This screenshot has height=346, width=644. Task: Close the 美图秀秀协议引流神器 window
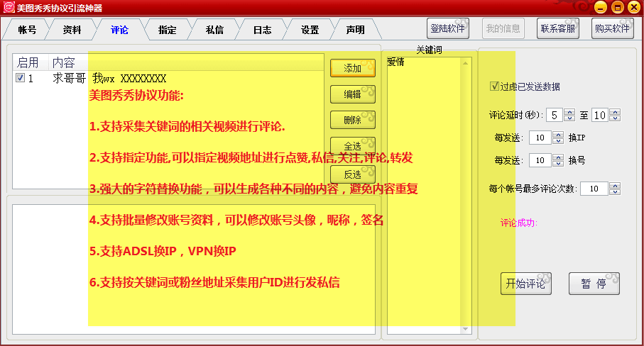pos(634,7)
